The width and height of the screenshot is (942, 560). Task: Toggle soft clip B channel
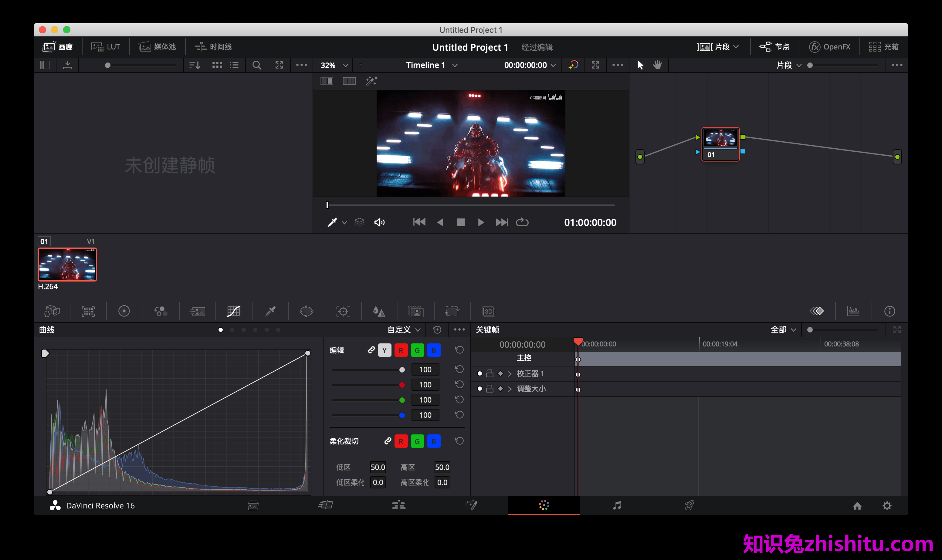coord(434,441)
